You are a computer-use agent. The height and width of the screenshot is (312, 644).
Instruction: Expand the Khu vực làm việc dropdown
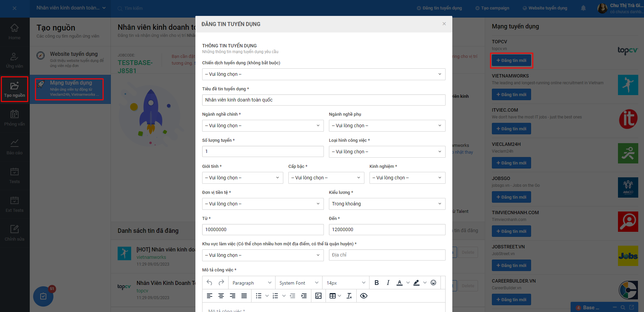[x=263, y=255]
